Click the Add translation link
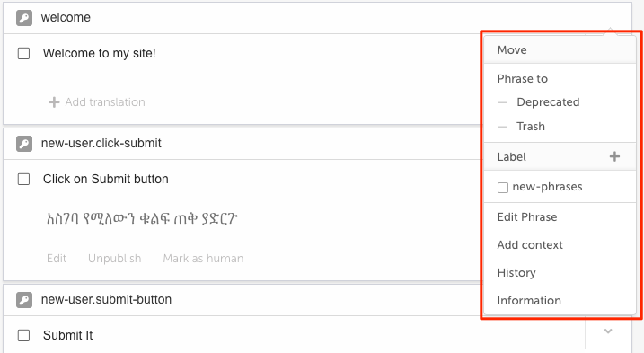Viewport: 644px width, 353px height. [105, 101]
